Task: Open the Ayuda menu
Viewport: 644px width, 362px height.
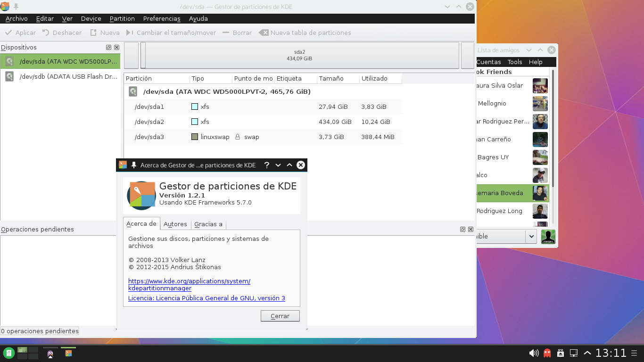Action: [198, 19]
